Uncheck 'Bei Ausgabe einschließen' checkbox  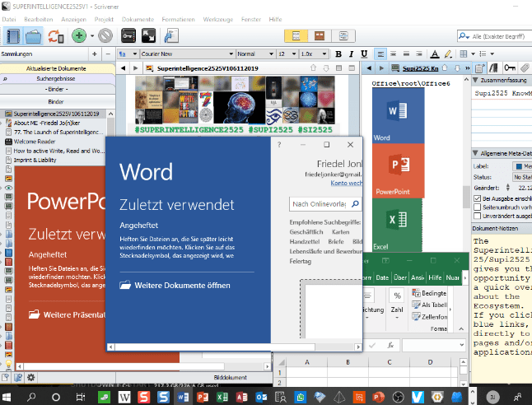click(x=478, y=198)
